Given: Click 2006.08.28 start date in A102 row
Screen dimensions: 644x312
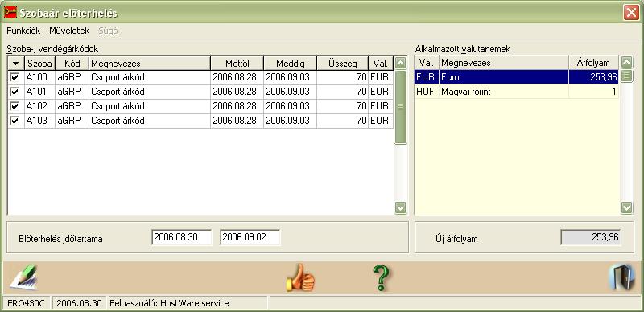Looking at the screenshot, I should (237, 106).
